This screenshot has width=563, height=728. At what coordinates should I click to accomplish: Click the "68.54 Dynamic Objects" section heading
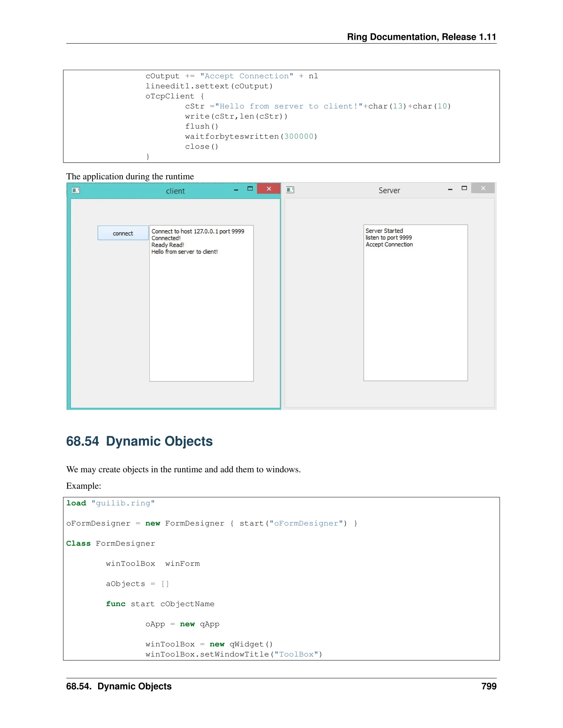[x=139, y=441]
